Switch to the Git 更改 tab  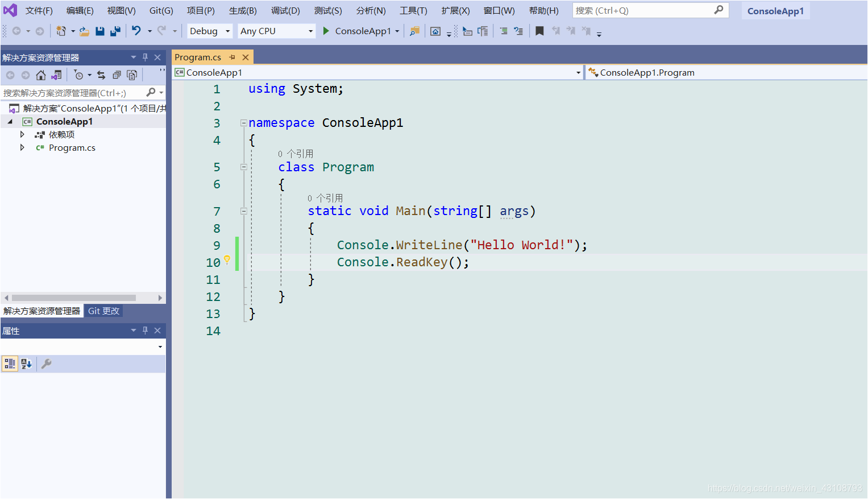pos(103,311)
